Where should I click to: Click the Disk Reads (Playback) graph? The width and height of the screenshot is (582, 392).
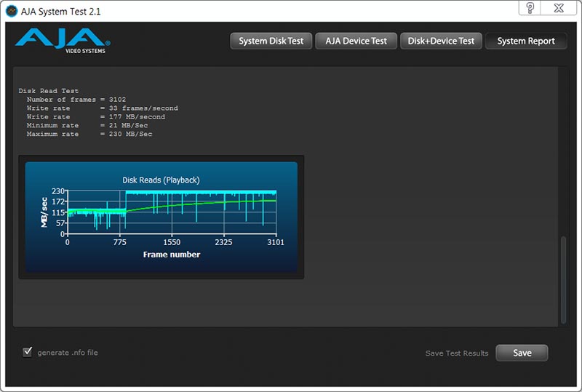point(161,217)
